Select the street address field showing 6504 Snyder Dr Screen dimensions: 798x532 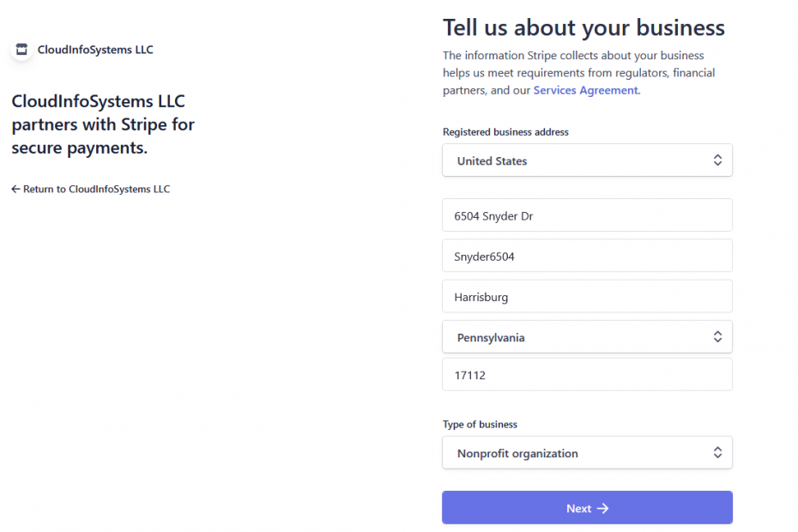tap(587, 215)
